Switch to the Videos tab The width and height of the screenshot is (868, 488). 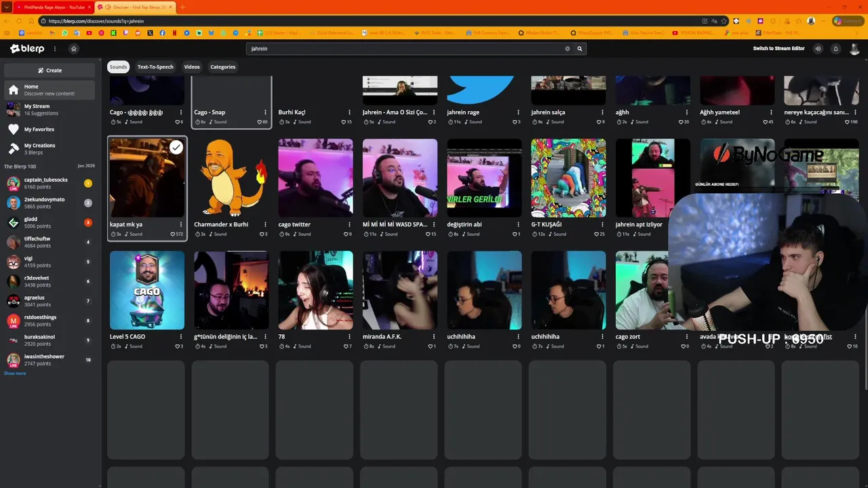pos(192,67)
